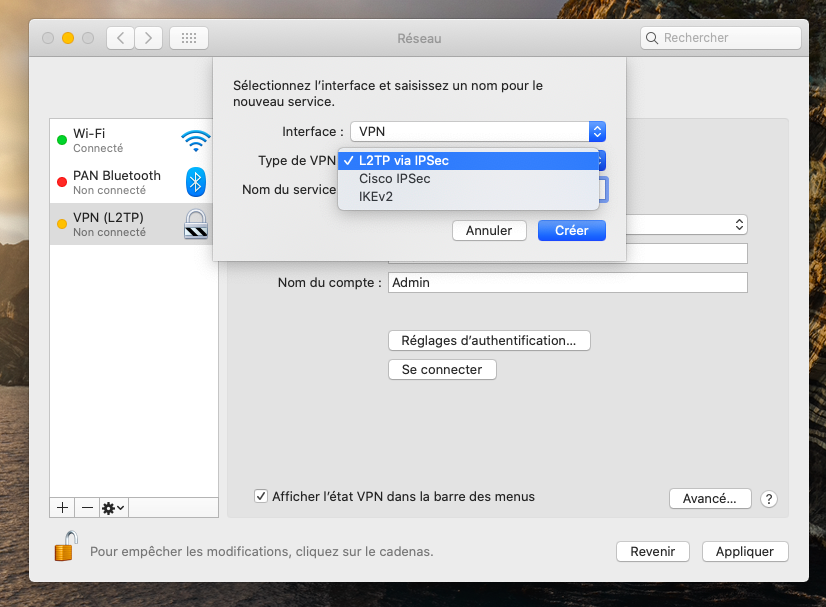Remove selected service with minus button
Screen dimensions: 826x607
[x=87, y=508]
